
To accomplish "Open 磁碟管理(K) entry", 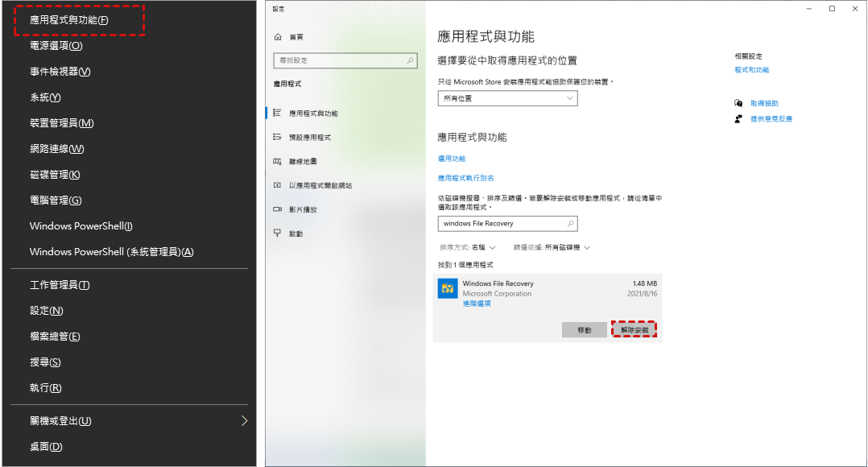I will (55, 175).
